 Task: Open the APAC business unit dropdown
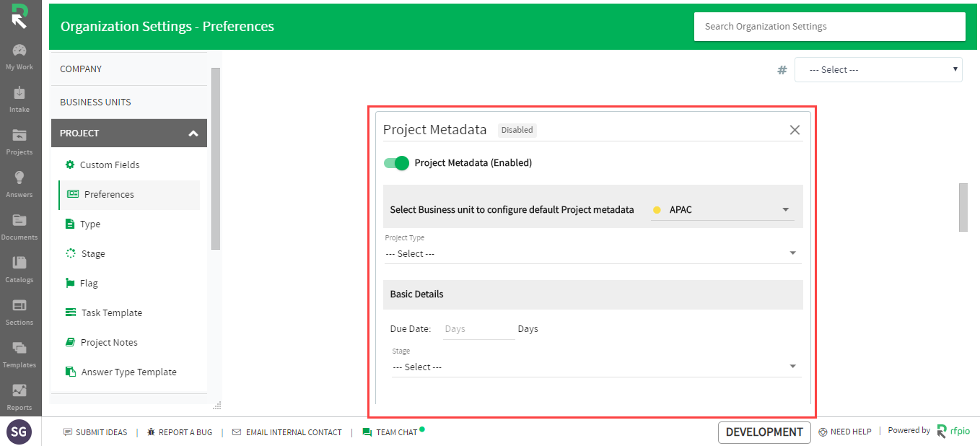[x=722, y=210]
